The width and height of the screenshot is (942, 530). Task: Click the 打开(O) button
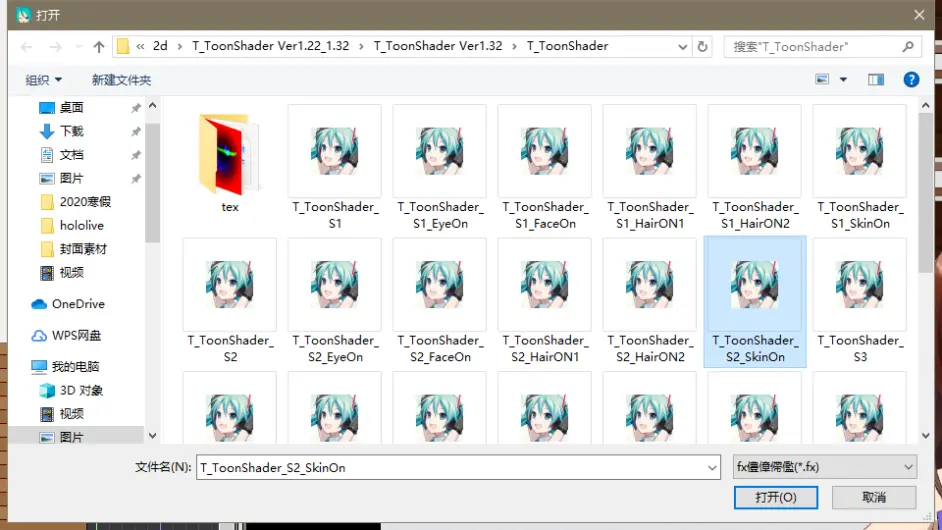[776, 498]
